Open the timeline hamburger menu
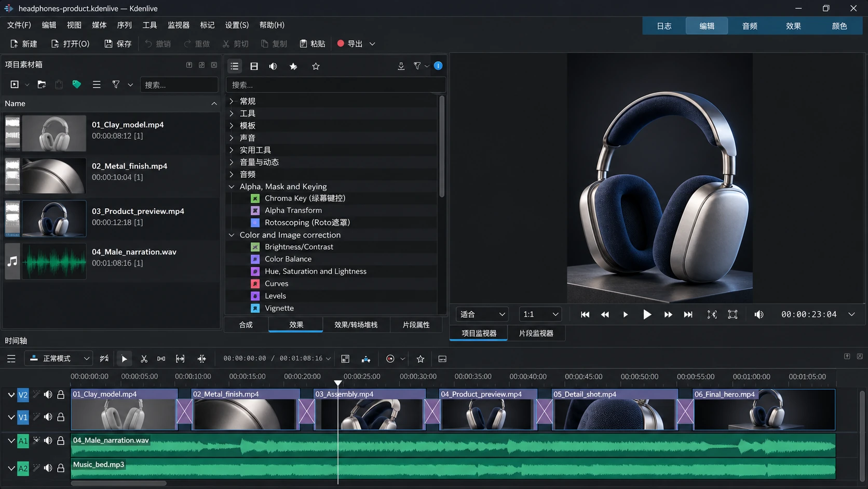Viewport: 868px width, 489px height. (x=11, y=359)
